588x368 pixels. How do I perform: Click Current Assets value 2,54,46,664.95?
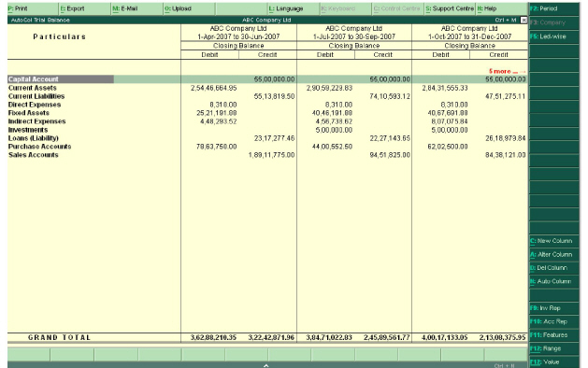214,88
